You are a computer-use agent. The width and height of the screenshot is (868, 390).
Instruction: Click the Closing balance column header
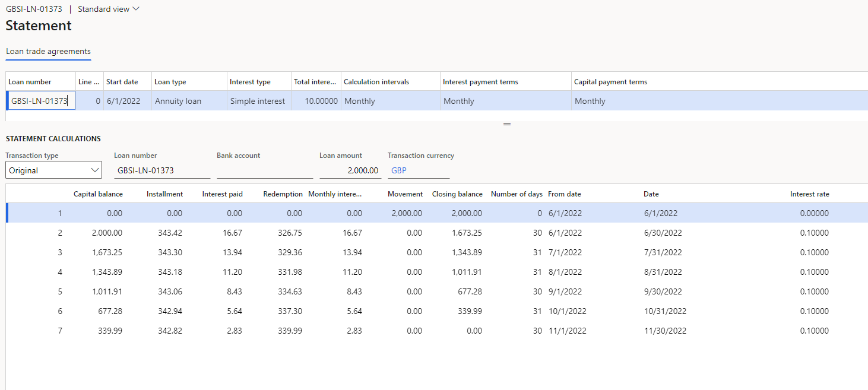(457, 194)
